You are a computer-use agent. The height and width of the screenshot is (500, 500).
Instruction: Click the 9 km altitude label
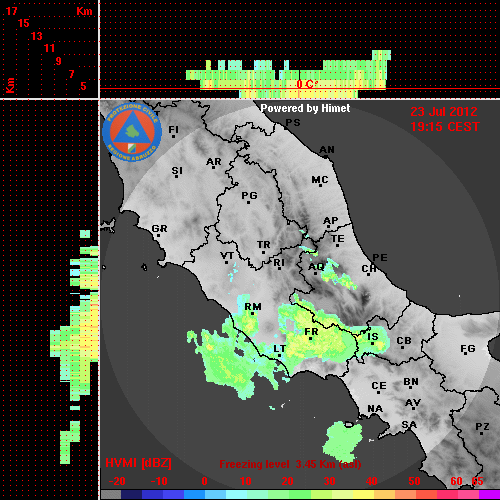[x=59, y=61]
